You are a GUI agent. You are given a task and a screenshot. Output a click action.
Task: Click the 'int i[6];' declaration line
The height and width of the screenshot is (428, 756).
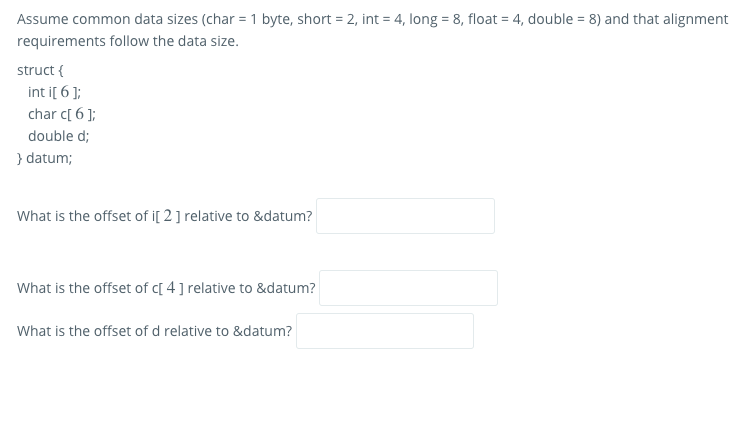54,92
